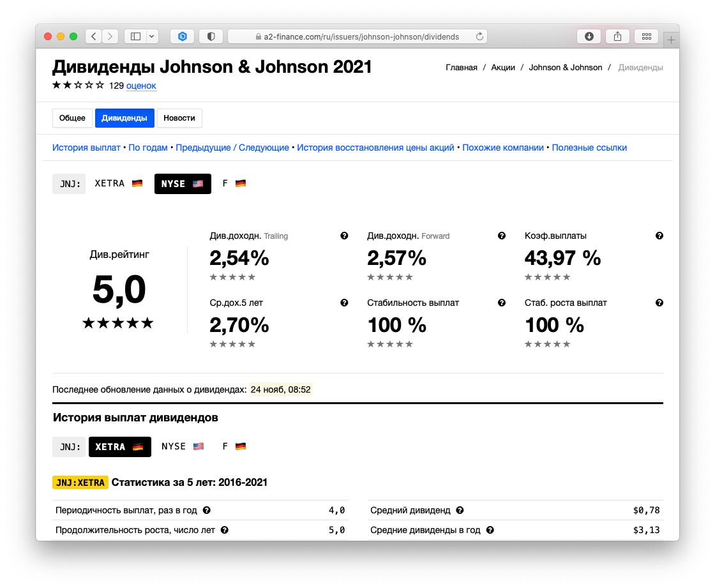Open 'Johnson & Johnson' breadcrumb link
Screen dimensions: 715x588
tap(566, 68)
